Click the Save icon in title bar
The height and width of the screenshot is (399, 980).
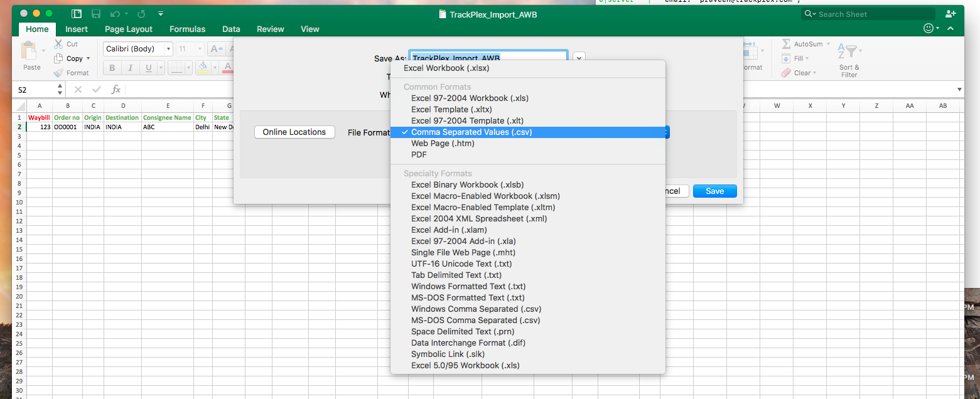[96, 14]
